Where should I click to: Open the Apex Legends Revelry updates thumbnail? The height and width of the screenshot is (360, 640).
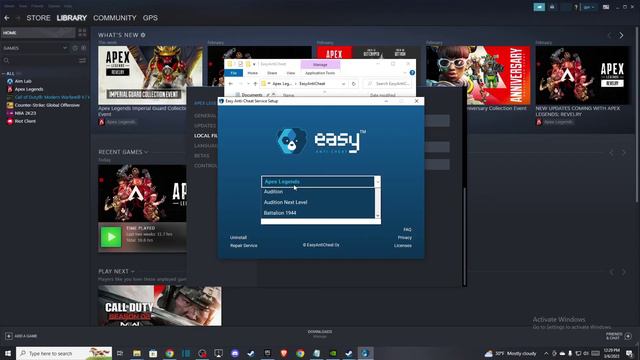tap(583, 75)
